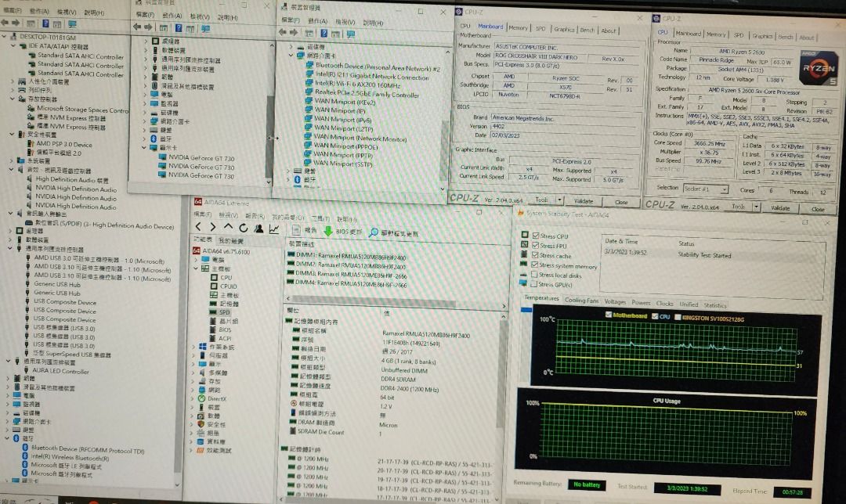Open the Tools dropdown arrow in CPU-Z Mainboard window

559,200
